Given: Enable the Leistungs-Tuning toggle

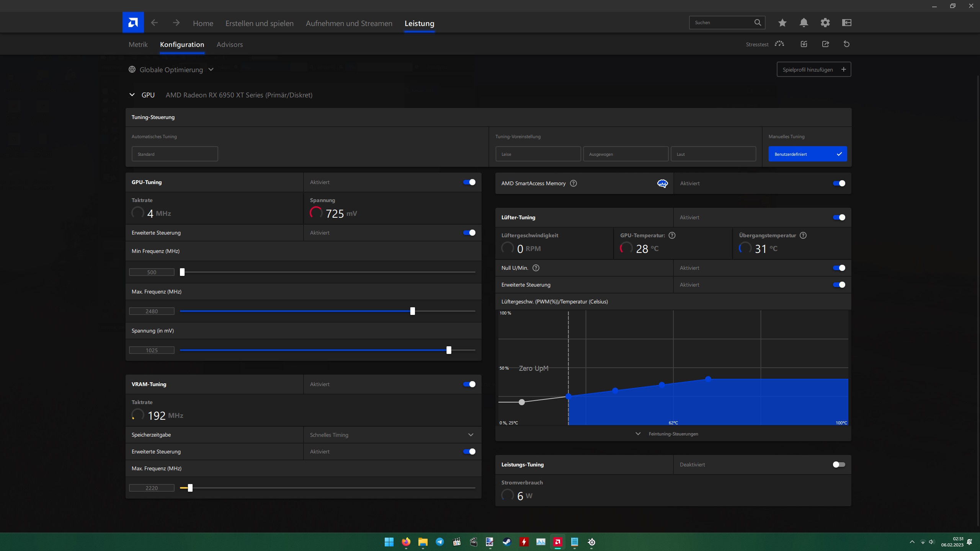Looking at the screenshot, I should [x=838, y=465].
